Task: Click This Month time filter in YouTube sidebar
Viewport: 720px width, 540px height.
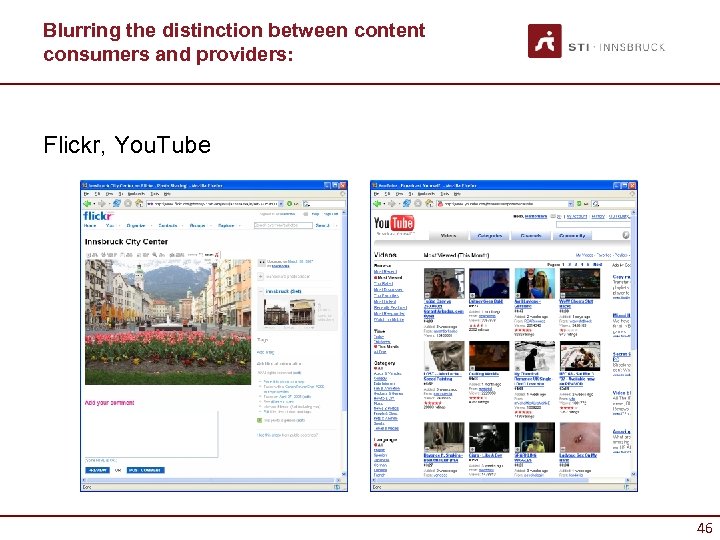Action: tap(388, 347)
